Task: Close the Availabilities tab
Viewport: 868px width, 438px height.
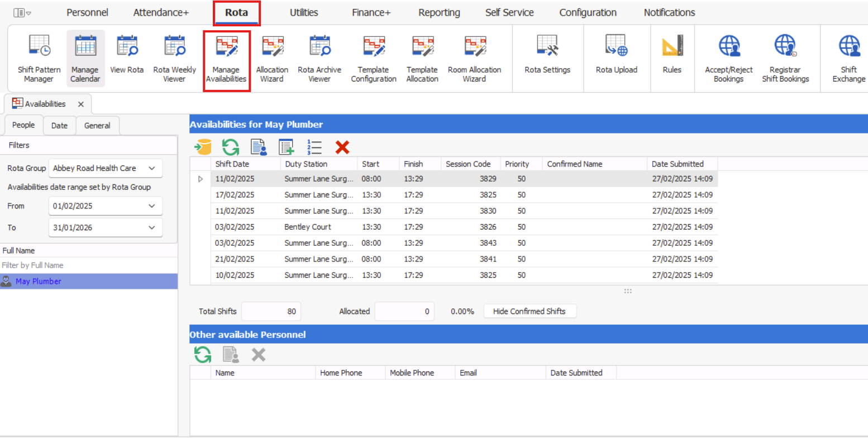Action: point(81,104)
